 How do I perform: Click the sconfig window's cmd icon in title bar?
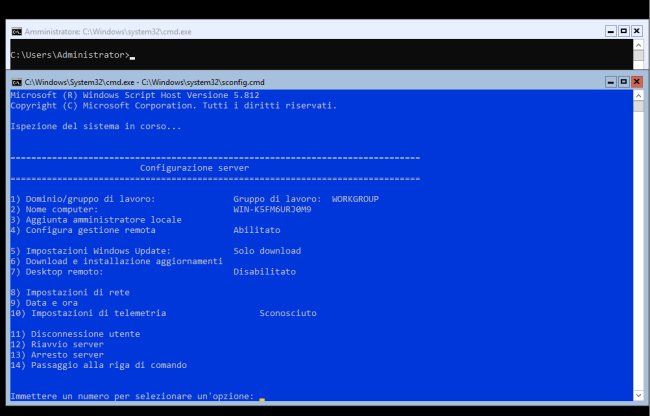coord(17,82)
